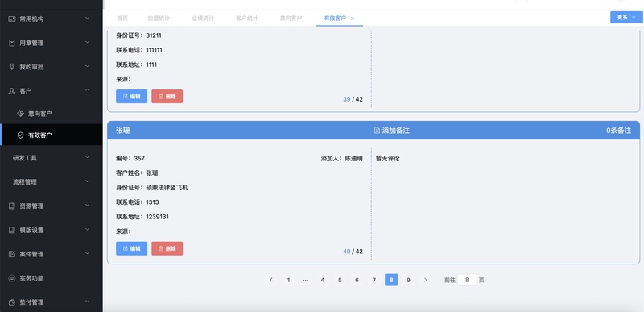Screen dimensions: 644x312
Task: Expand the 案件管理 menu chevron
Action: click(87, 253)
